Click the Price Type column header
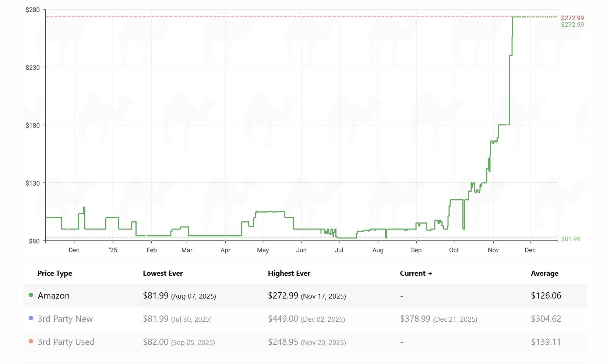Image resolution: width=610 pixels, height=364 pixels. 55,273
